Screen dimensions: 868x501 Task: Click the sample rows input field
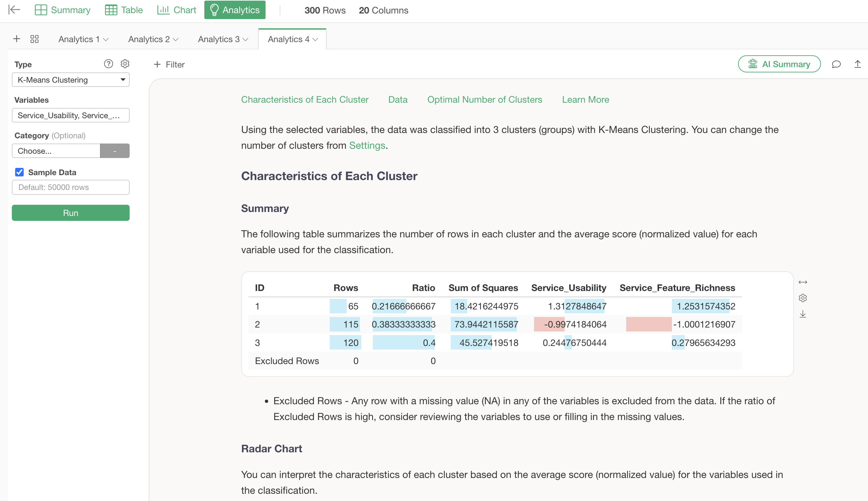pos(70,187)
